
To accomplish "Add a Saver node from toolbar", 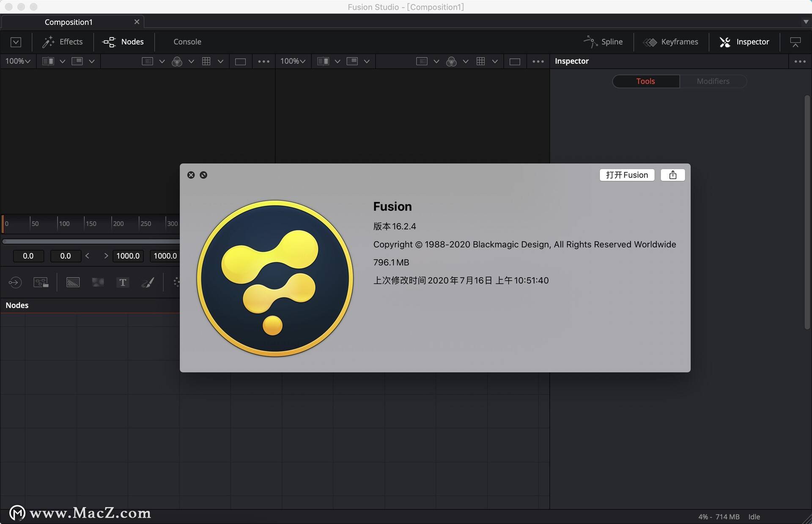I will pos(41,282).
